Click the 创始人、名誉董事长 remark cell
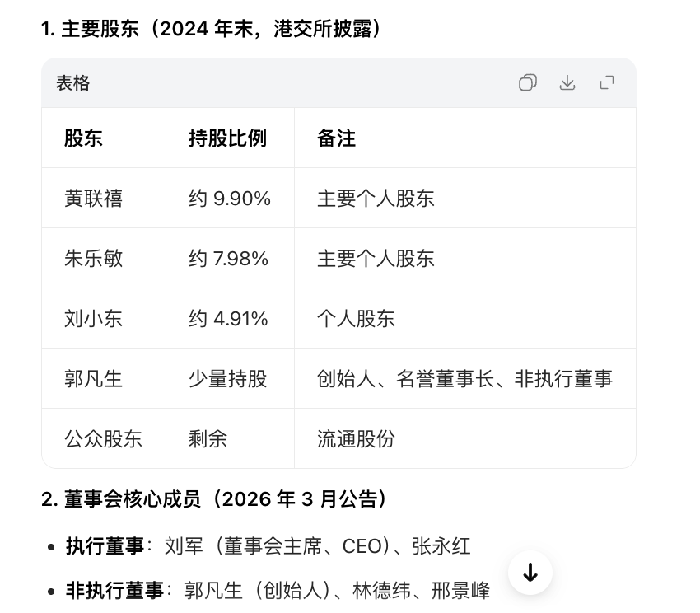Image resolution: width=700 pixels, height=613 pixels. (x=464, y=379)
